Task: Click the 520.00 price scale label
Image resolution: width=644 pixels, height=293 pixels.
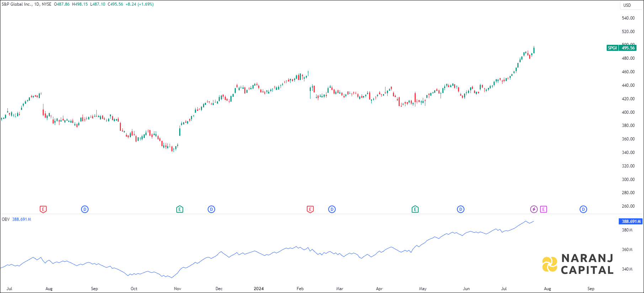Action: [x=628, y=32]
